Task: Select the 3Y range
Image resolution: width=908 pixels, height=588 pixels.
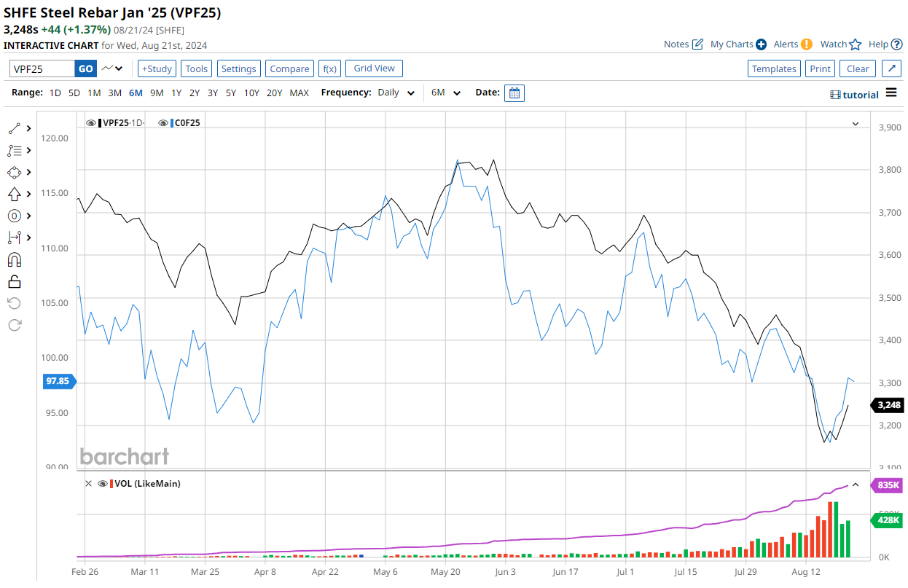Action: tap(213, 93)
